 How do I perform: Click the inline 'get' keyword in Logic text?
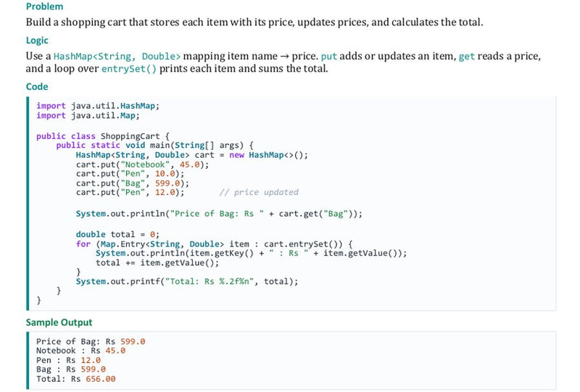click(x=467, y=57)
